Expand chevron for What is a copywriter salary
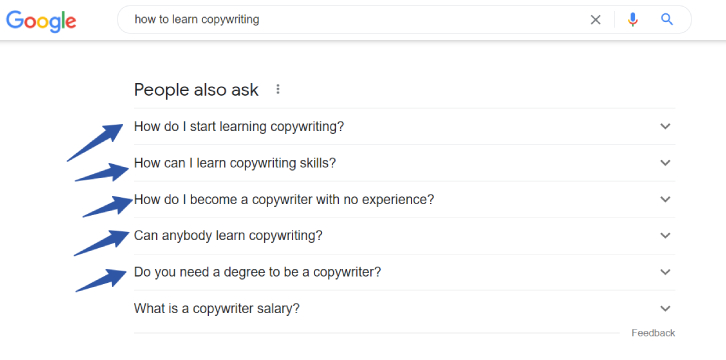Screen dimensions: 726x360 pyautogui.click(x=665, y=308)
